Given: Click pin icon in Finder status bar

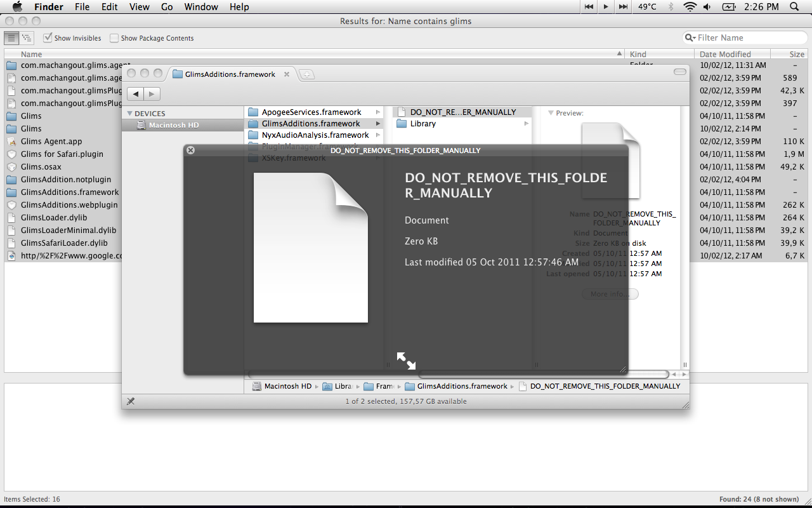Looking at the screenshot, I should [x=131, y=401].
